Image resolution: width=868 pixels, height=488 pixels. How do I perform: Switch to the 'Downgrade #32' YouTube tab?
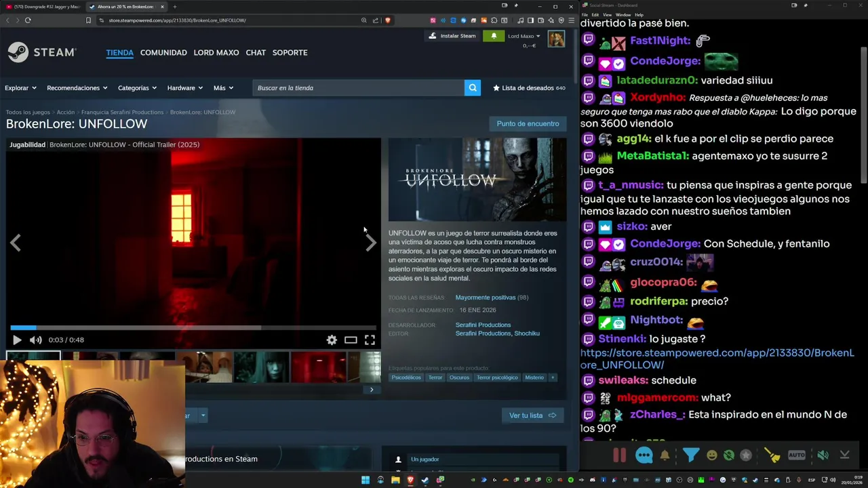(x=43, y=7)
